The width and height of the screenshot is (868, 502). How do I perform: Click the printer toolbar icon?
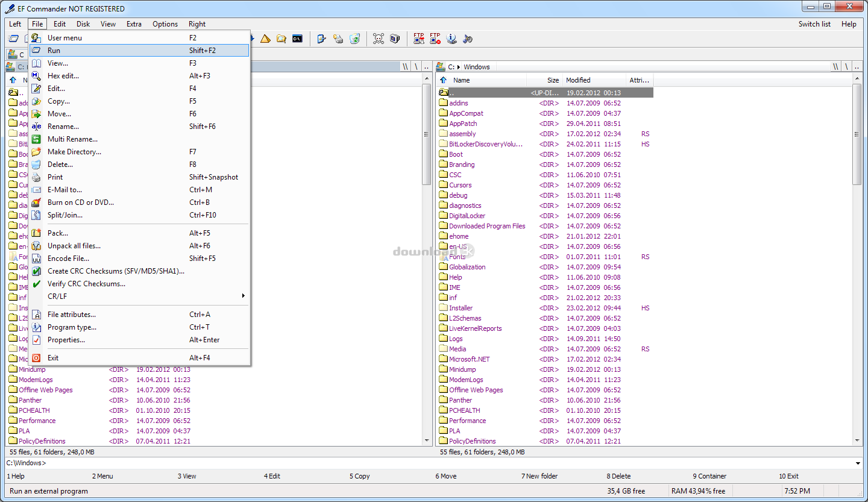[338, 39]
